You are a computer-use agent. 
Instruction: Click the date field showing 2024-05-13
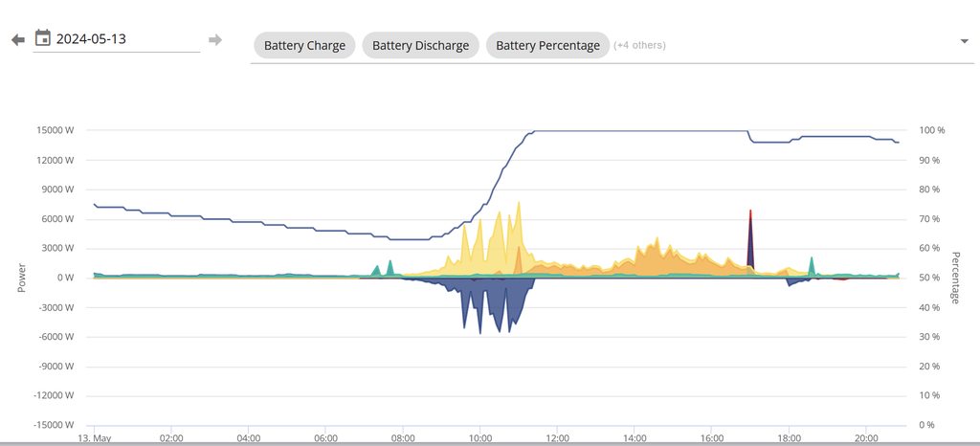tap(115, 39)
